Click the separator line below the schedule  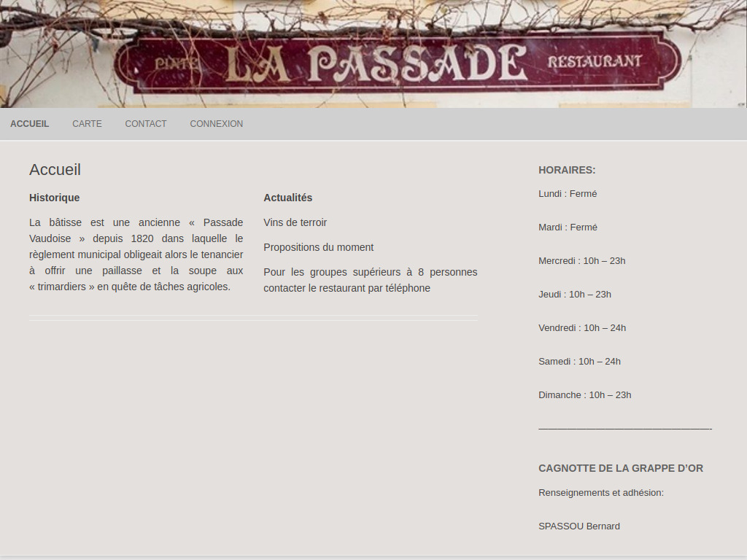tap(624, 428)
